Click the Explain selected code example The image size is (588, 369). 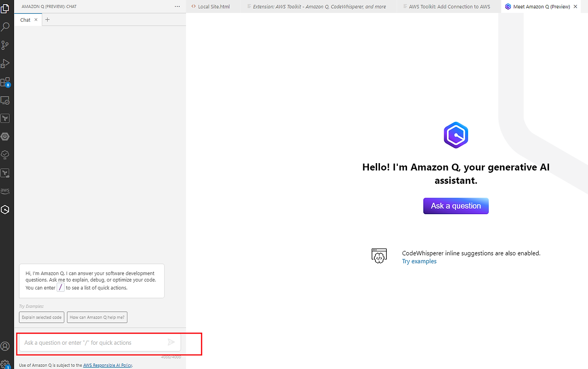click(x=42, y=317)
